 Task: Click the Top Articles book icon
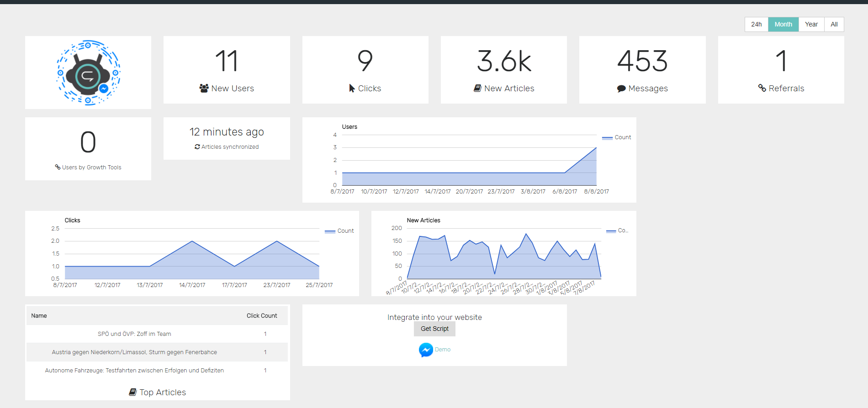pyautogui.click(x=133, y=392)
